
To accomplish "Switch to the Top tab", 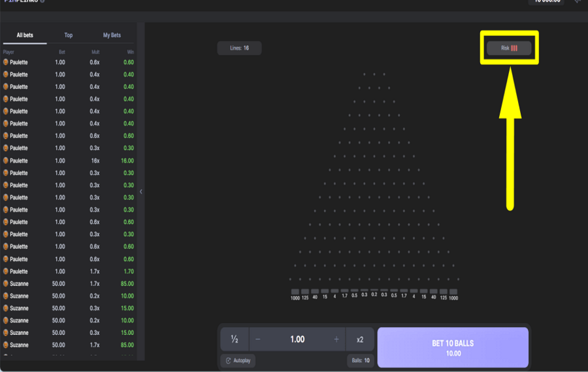I will coord(69,35).
